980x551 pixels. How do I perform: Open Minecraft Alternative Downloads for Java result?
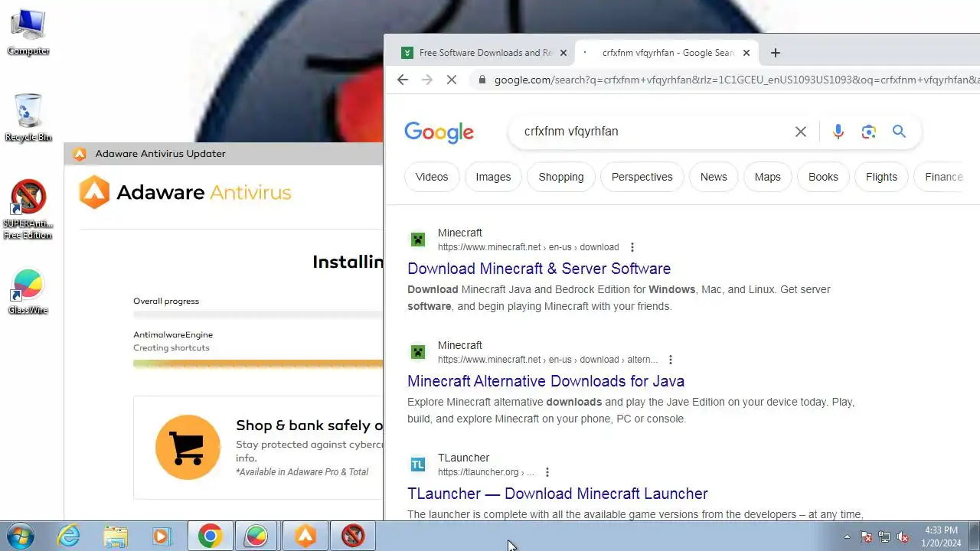pyautogui.click(x=546, y=381)
